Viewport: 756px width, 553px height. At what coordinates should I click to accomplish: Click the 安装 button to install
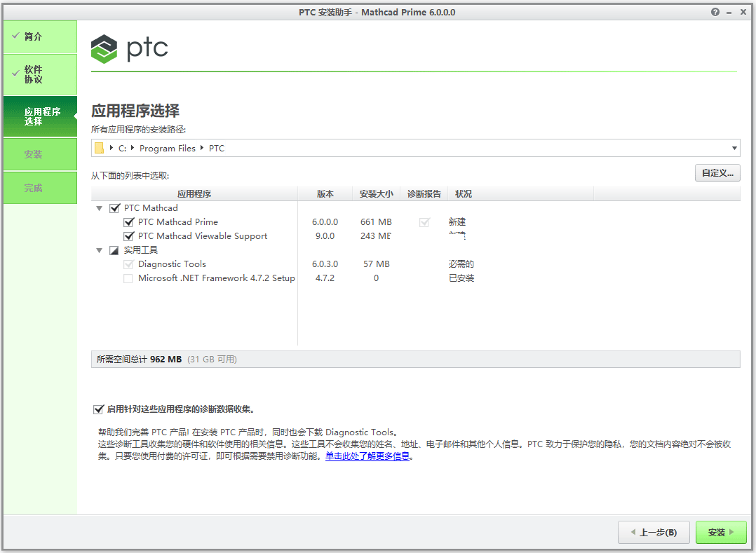(x=721, y=533)
